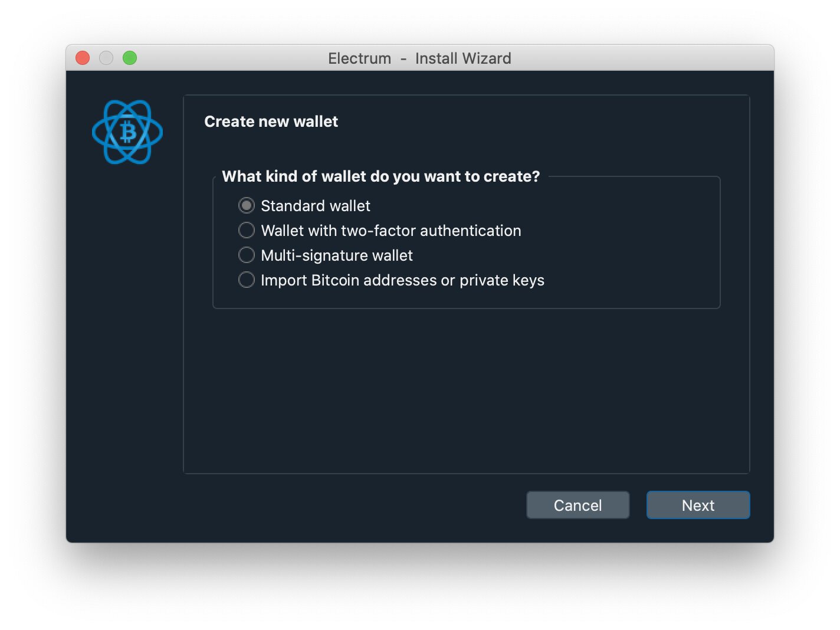840x630 pixels.
Task: Pick Import Bitcoin addresses or private keys radio
Action: [x=247, y=280]
